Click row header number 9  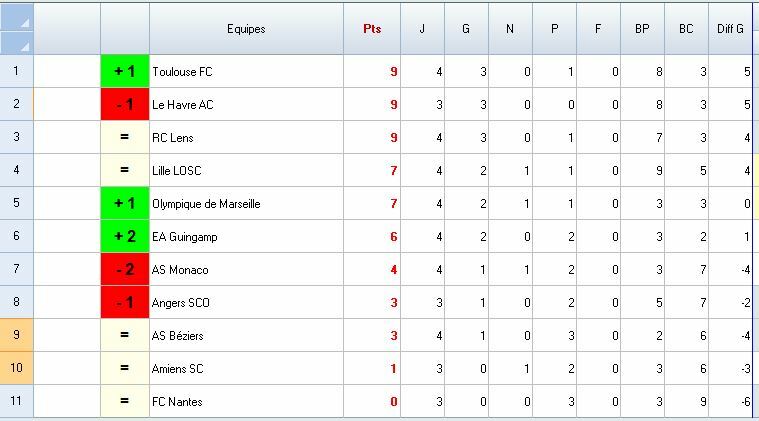click(x=16, y=336)
